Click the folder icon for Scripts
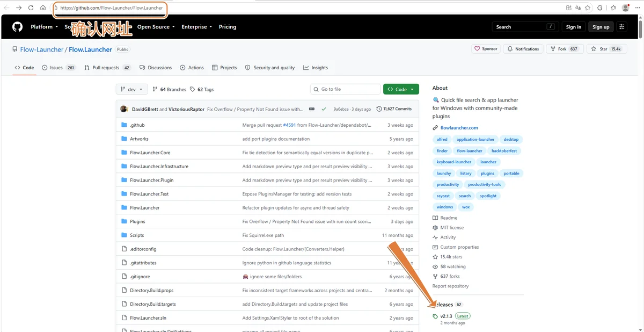The height and width of the screenshot is (332, 644). pyautogui.click(x=125, y=235)
